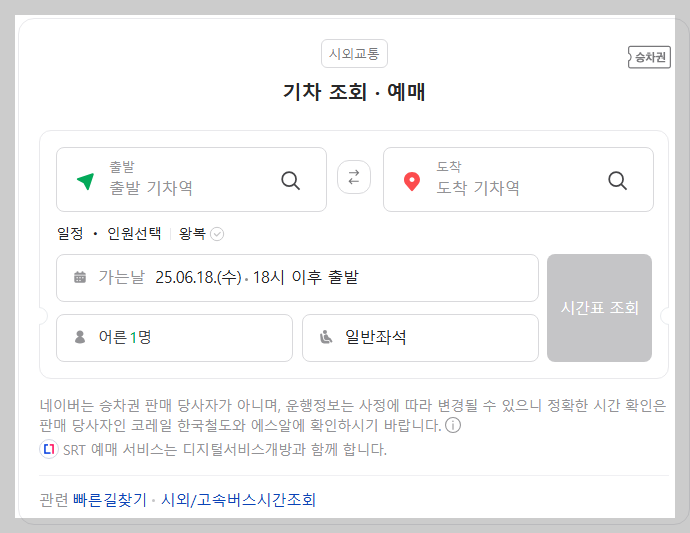The width and height of the screenshot is (690, 533).
Task: Click the 시외교통 tag button
Action: 354,54
